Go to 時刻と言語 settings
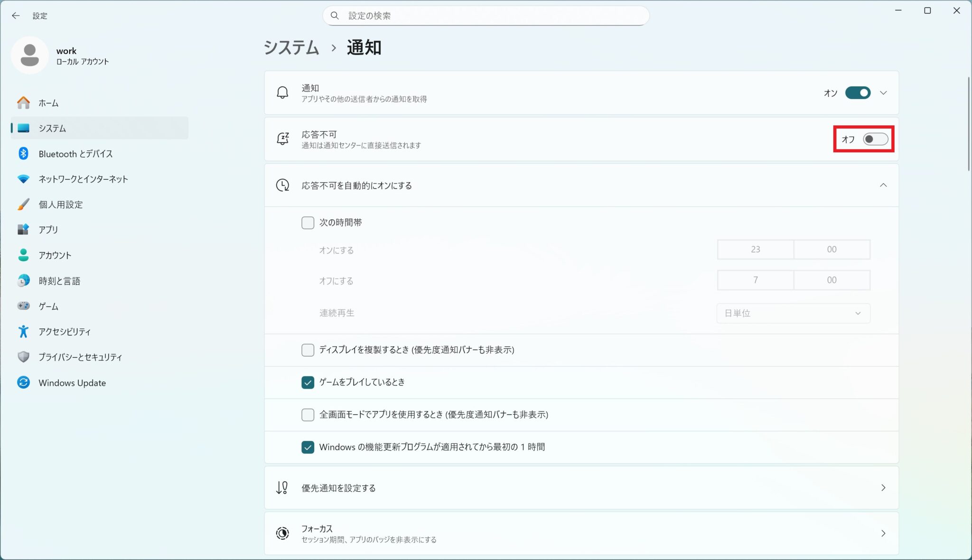972x560 pixels. coord(59,281)
